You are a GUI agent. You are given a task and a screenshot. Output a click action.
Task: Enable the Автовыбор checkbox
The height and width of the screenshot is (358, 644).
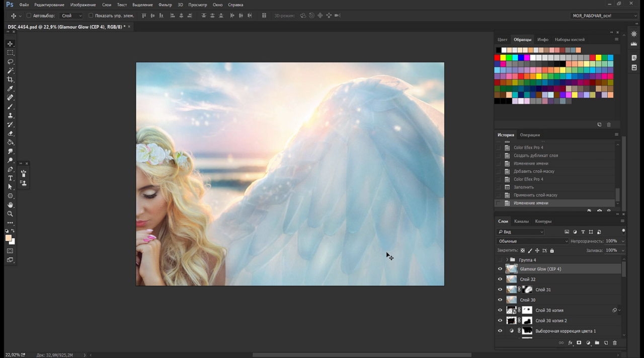tap(29, 16)
